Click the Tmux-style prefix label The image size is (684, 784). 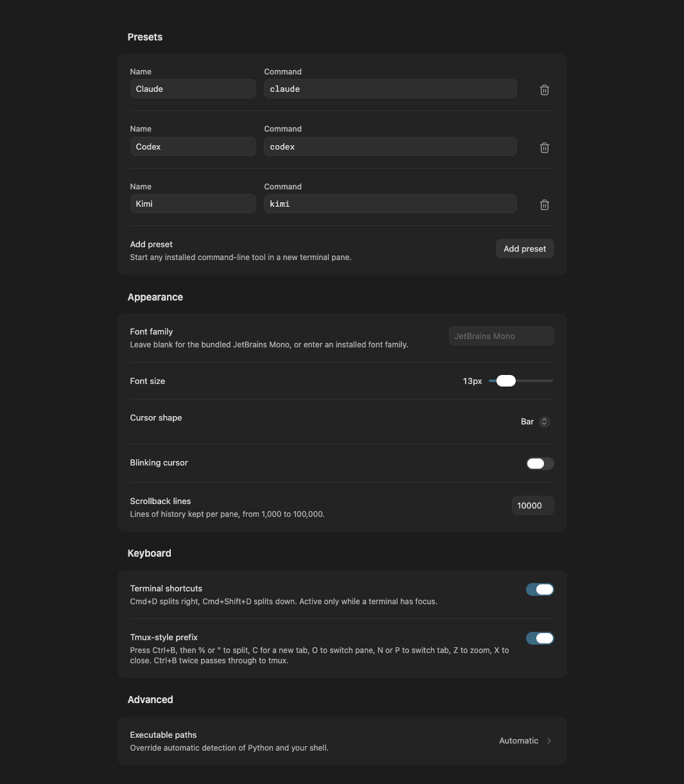tap(164, 638)
